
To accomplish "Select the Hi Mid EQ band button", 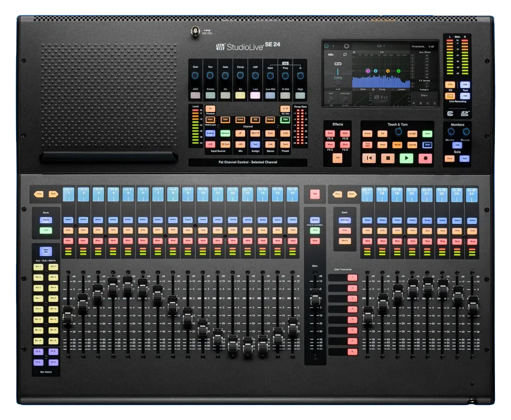I will point(286,95).
